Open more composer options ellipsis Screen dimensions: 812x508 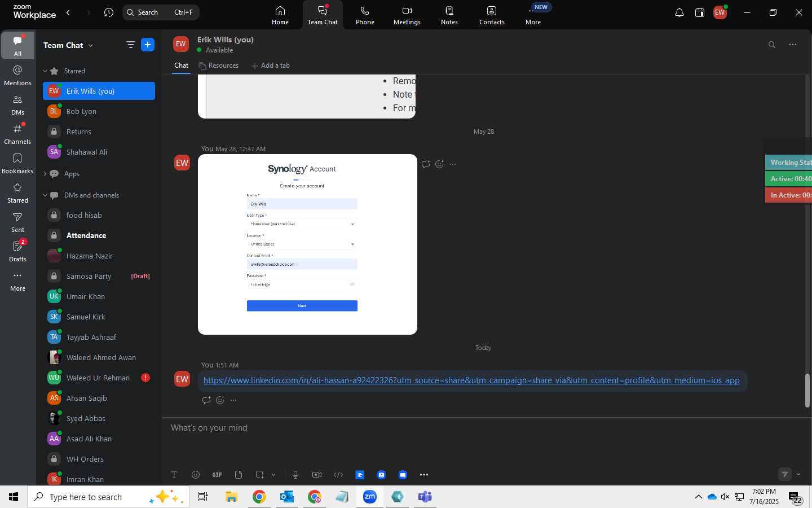[424, 475]
